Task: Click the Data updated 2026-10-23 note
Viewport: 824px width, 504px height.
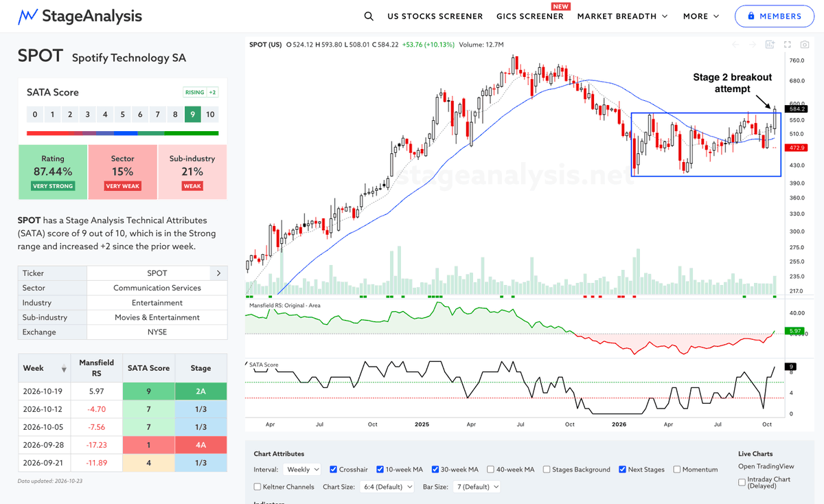Action: (50, 481)
